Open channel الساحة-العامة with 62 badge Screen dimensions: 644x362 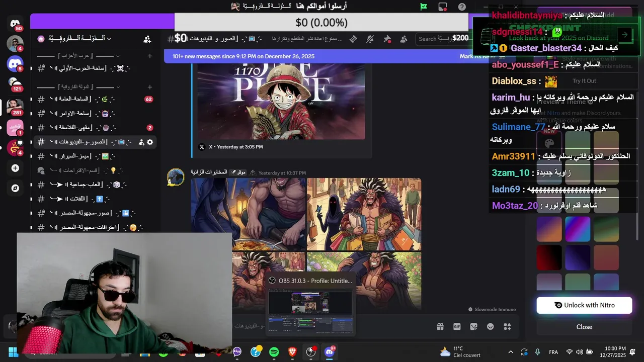[x=95, y=99]
